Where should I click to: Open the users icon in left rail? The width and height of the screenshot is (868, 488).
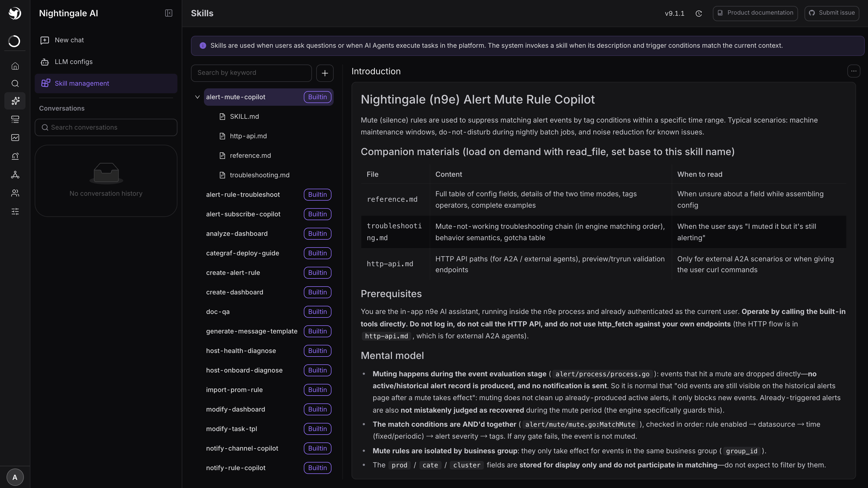15,193
